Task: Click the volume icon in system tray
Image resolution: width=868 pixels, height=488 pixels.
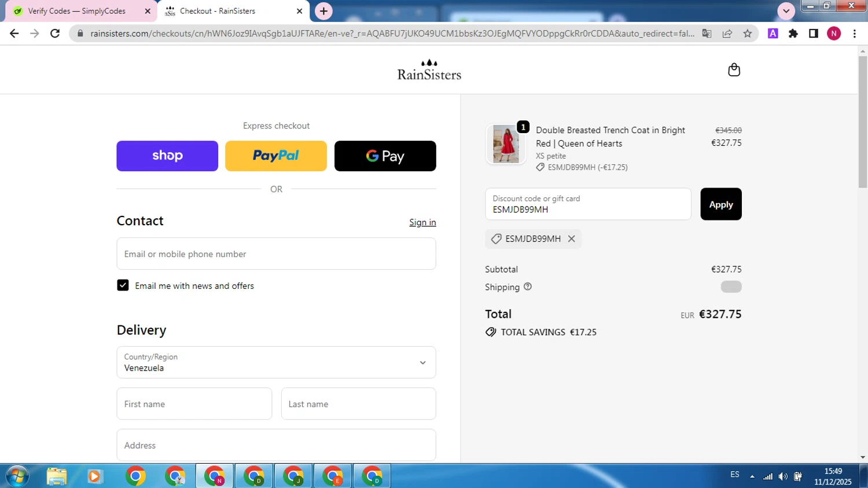Action: [x=782, y=476]
